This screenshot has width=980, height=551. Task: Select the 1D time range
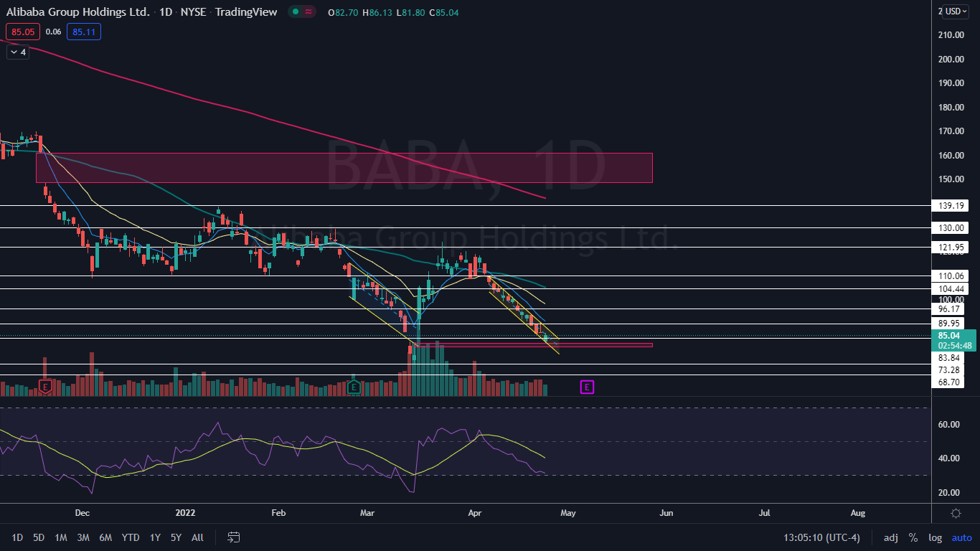click(17, 537)
